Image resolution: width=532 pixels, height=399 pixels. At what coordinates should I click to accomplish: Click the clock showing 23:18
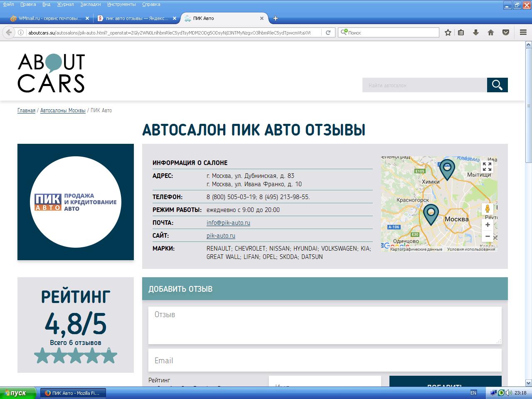pos(520,393)
